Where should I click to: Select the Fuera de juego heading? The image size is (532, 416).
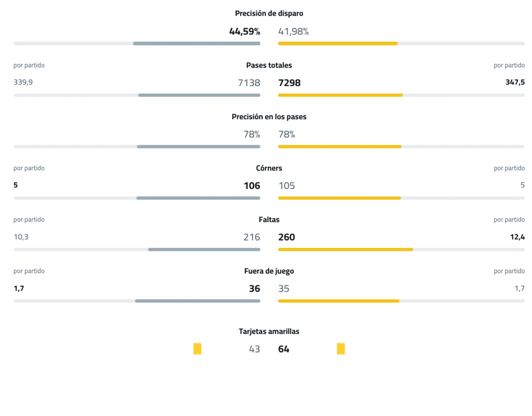tap(269, 271)
